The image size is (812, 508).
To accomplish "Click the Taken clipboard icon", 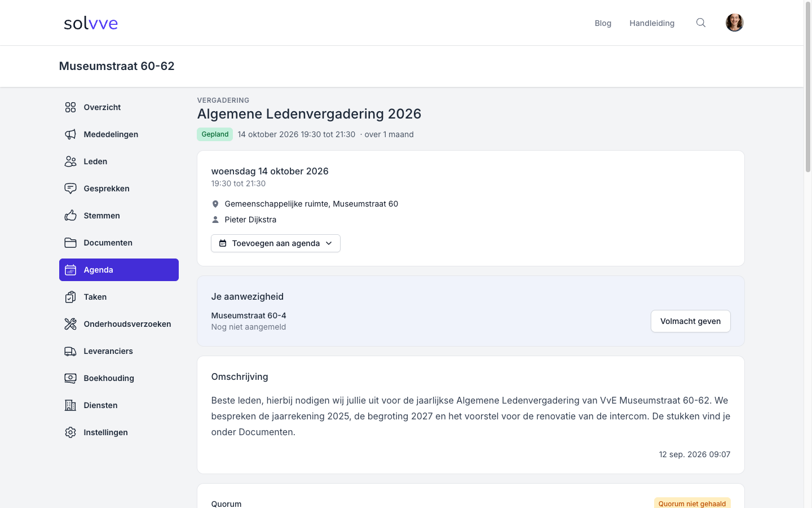I will coord(70,297).
